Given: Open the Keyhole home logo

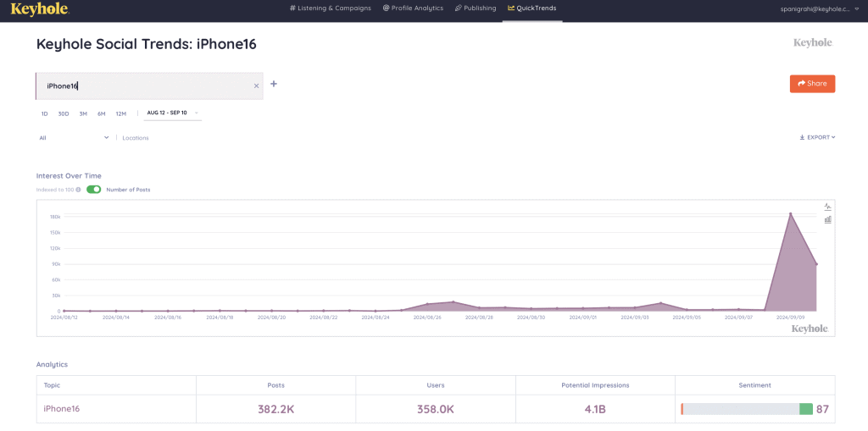Looking at the screenshot, I should (x=40, y=8).
